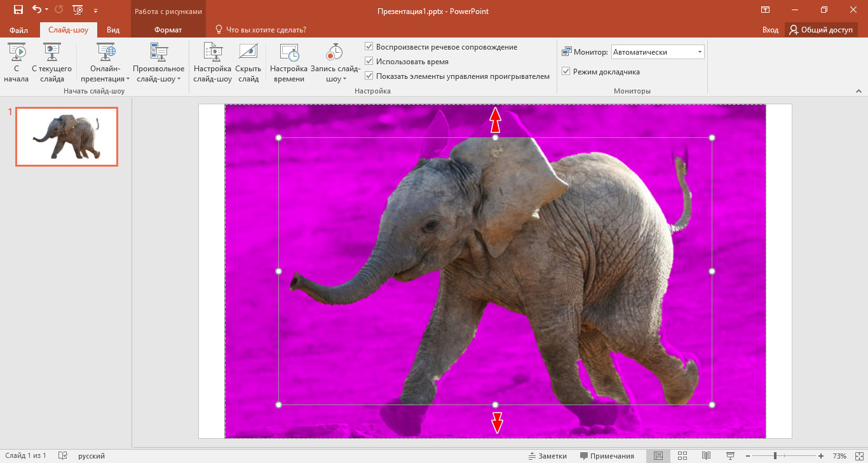Click the Мониторы group label
Viewport: 868px width, 463px height.
[x=632, y=92]
